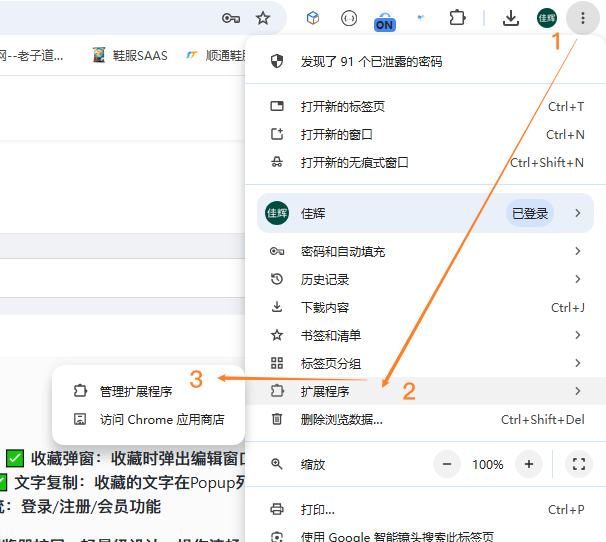
Task: Select 打印 menu item
Action: [425, 509]
